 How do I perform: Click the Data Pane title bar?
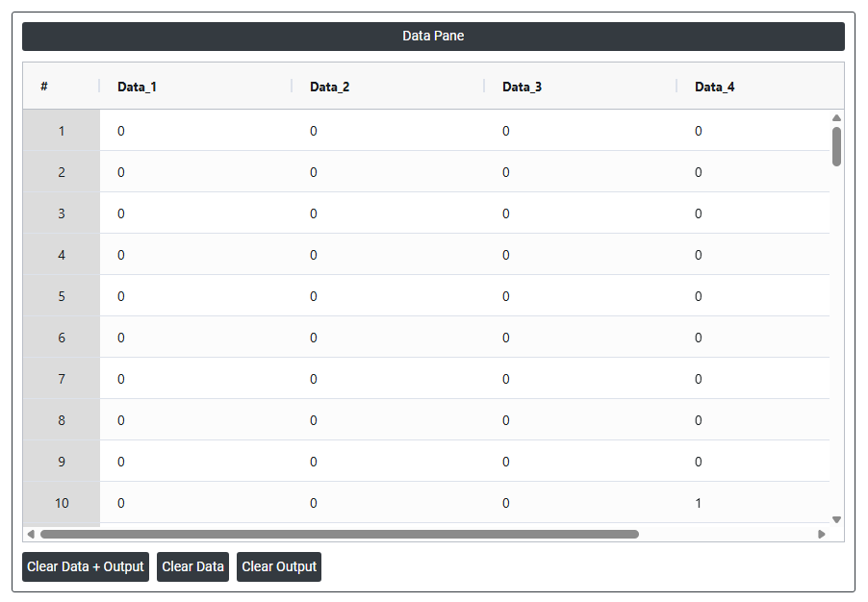coord(433,37)
